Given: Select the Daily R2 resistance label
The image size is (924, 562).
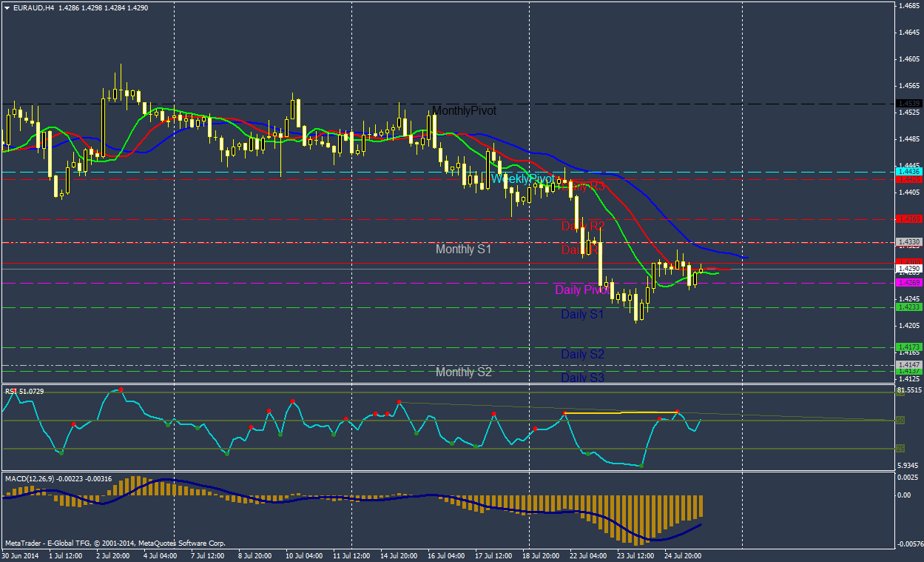Looking at the screenshot, I should [x=582, y=226].
